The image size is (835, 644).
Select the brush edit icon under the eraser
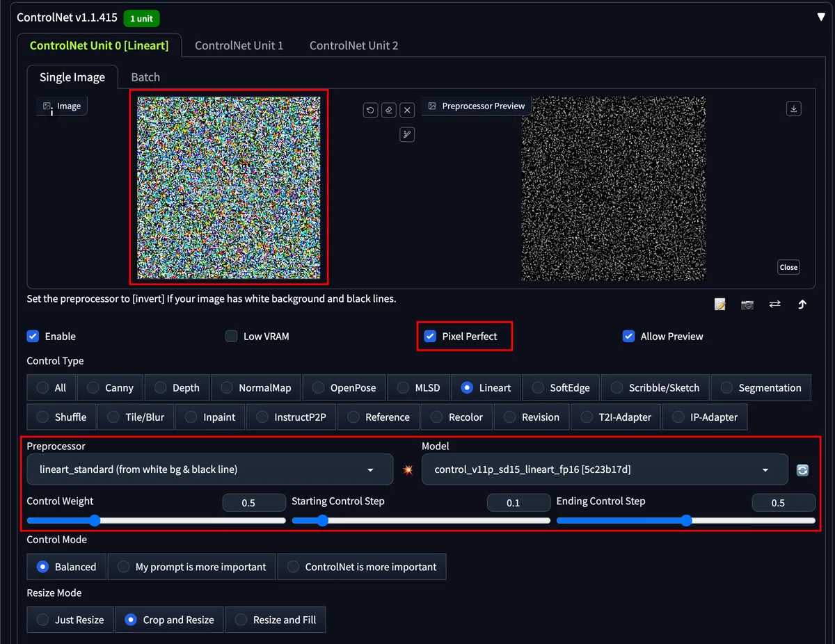[408, 135]
